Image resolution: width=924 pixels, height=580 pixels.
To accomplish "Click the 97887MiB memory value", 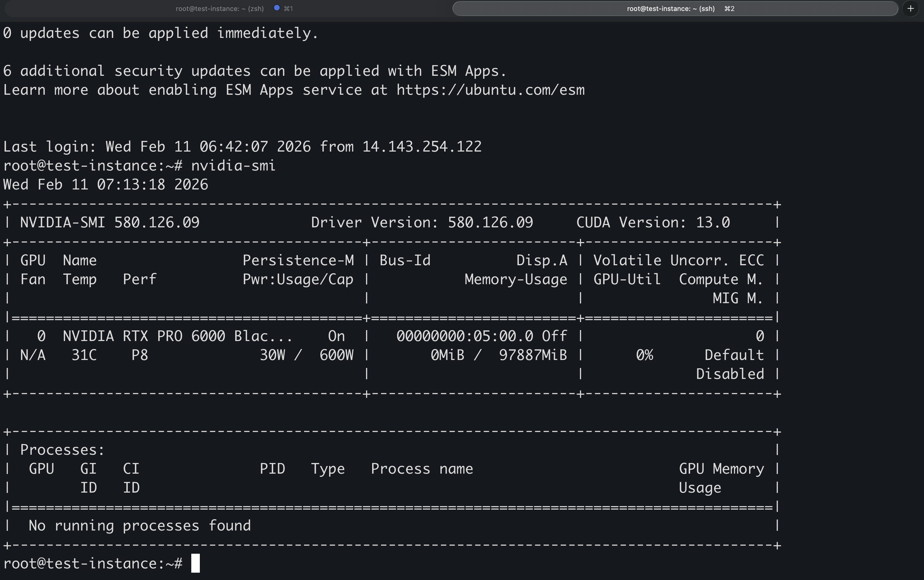I will (533, 355).
